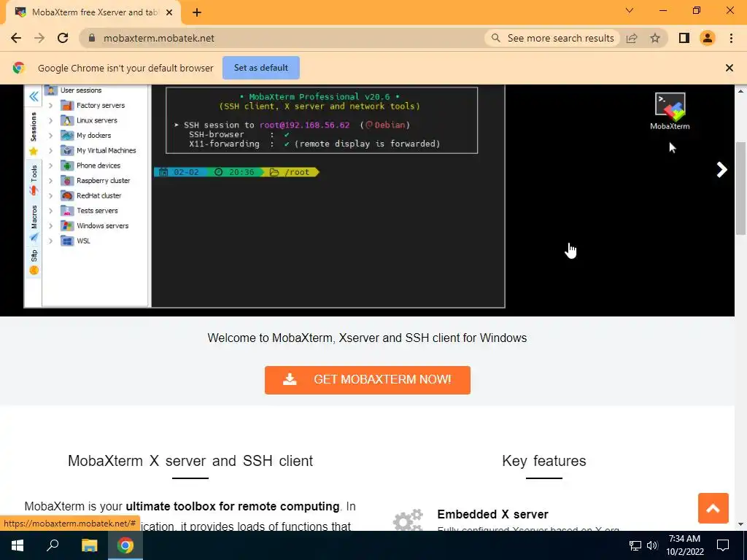Collapse sidebar with the double-chevron icon
The width and height of the screenshot is (747, 560).
[x=34, y=97]
